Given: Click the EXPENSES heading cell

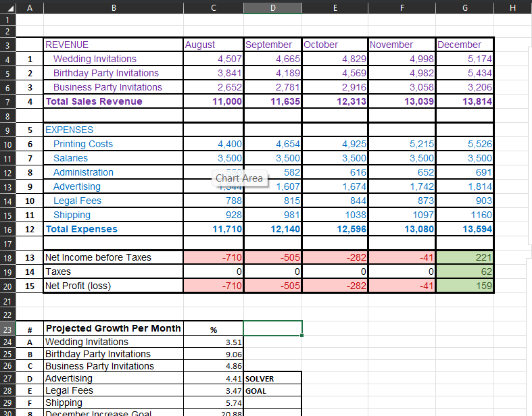Looking at the screenshot, I should point(114,130).
